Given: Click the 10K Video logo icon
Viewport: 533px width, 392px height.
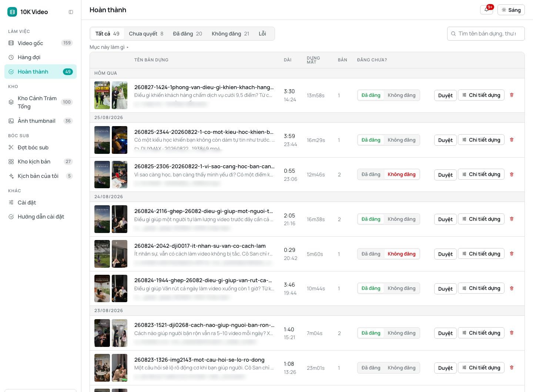Looking at the screenshot, I should point(12,12).
